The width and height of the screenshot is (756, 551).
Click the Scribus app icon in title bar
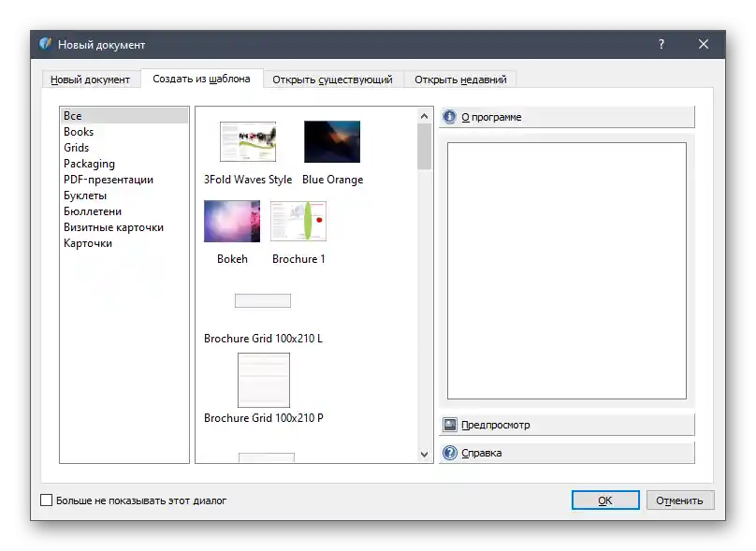click(45, 44)
